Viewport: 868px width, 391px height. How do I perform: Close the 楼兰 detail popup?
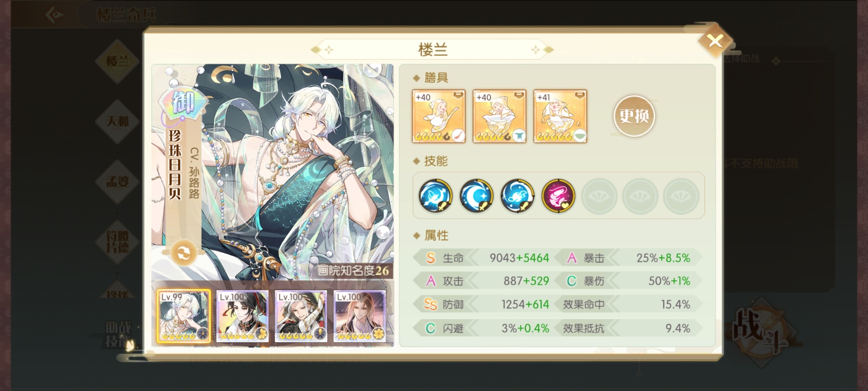[x=715, y=41]
